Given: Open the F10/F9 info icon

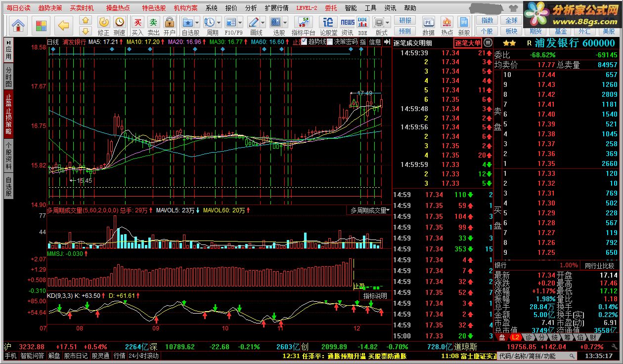Looking at the screenshot, I should pos(231,22).
